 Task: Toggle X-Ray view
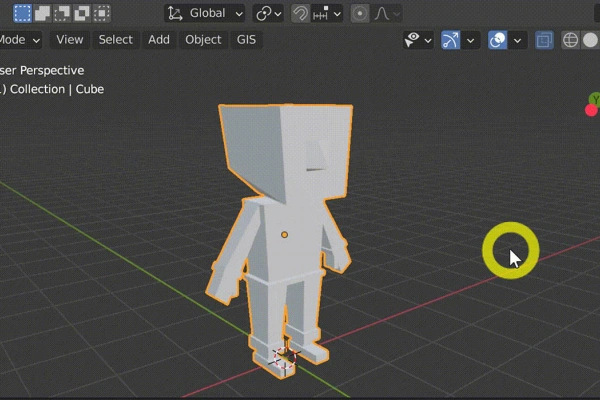point(544,40)
